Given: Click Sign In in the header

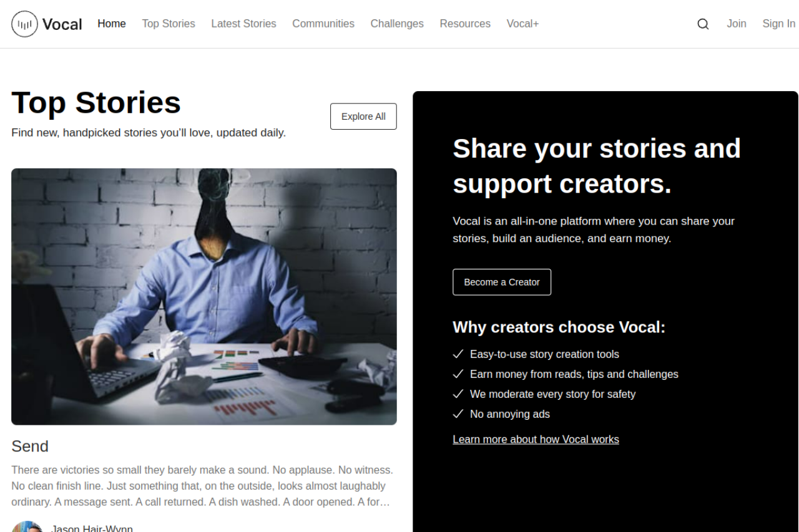Looking at the screenshot, I should [x=778, y=24].
